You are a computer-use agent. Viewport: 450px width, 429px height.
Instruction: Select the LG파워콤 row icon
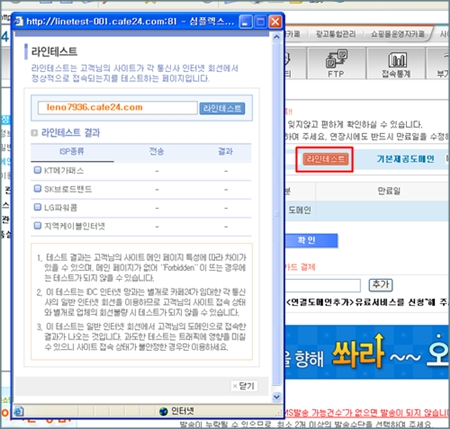[x=38, y=207]
